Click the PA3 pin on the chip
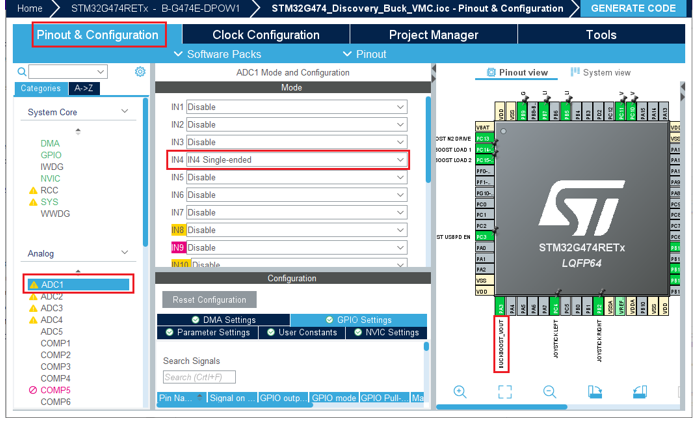This screenshot has width=696, height=421. click(501, 307)
